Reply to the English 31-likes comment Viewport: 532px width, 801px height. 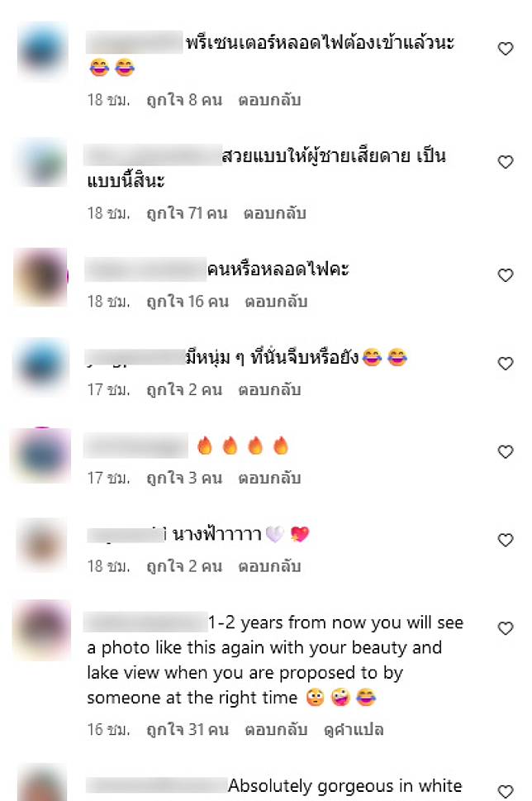click(276, 729)
